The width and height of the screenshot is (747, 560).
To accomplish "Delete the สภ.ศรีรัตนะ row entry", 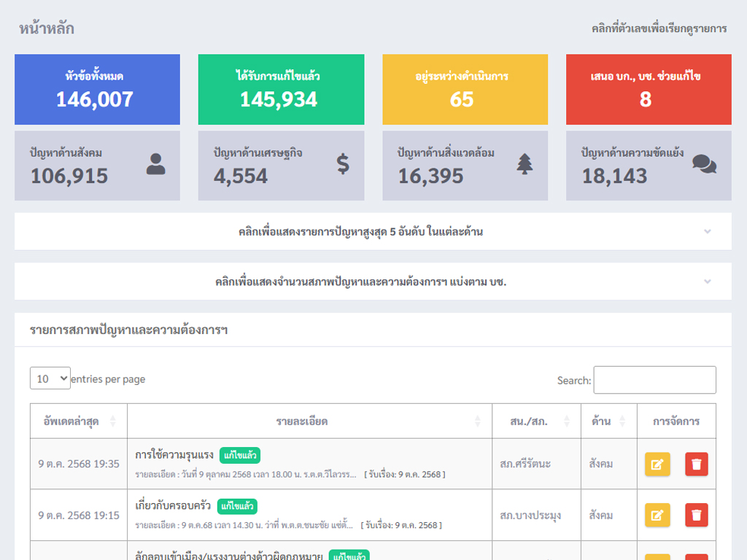I will click(697, 464).
